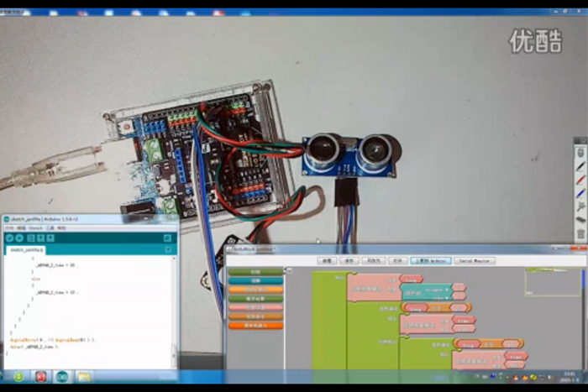Open the Arduino Serial Monitor magnifier icon

167,238
